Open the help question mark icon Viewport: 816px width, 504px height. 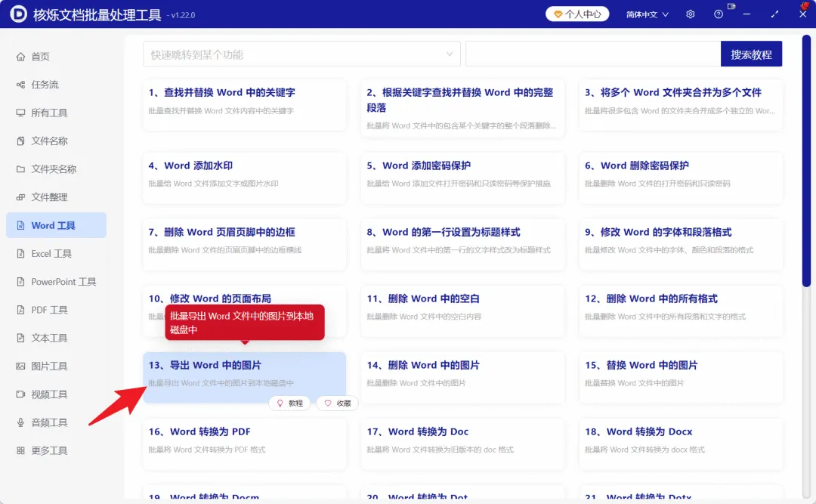click(x=719, y=14)
